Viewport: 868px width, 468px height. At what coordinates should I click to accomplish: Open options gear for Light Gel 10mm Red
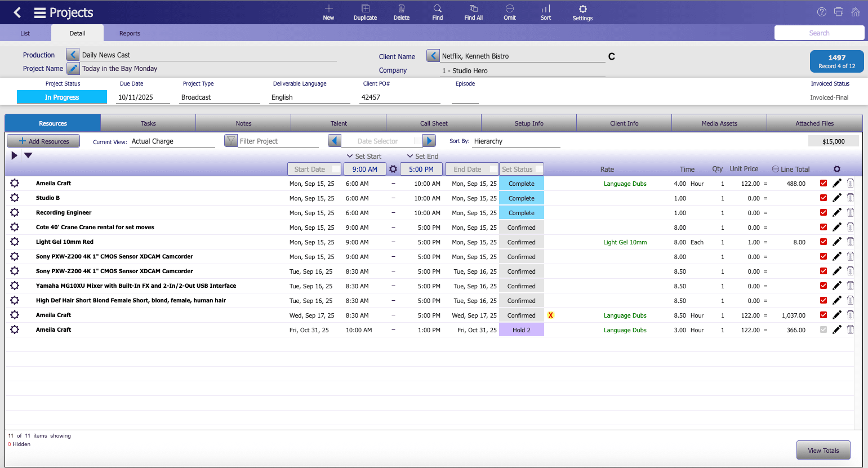[x=15, y=242]
